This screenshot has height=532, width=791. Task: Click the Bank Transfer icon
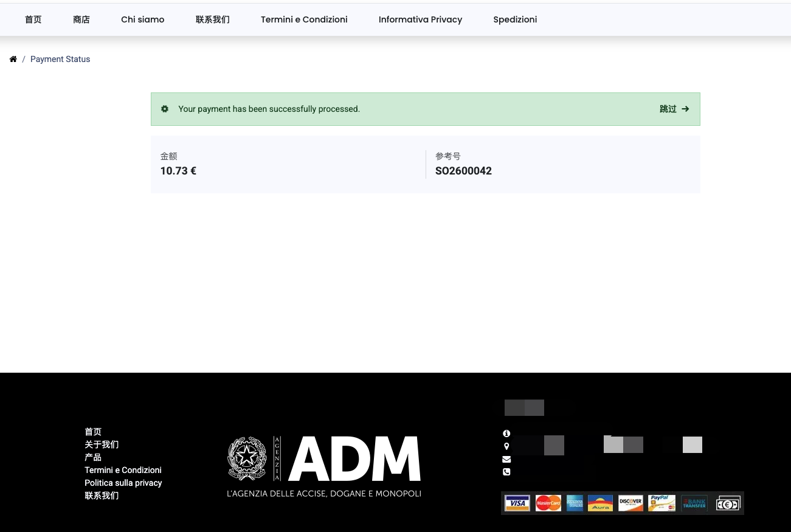[694, 503]
